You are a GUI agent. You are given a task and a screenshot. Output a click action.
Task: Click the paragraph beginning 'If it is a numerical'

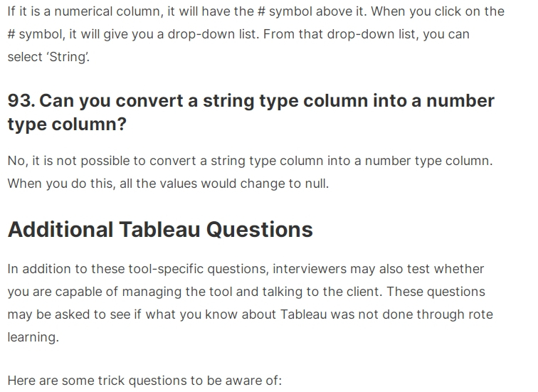click(x=256, y=34)
